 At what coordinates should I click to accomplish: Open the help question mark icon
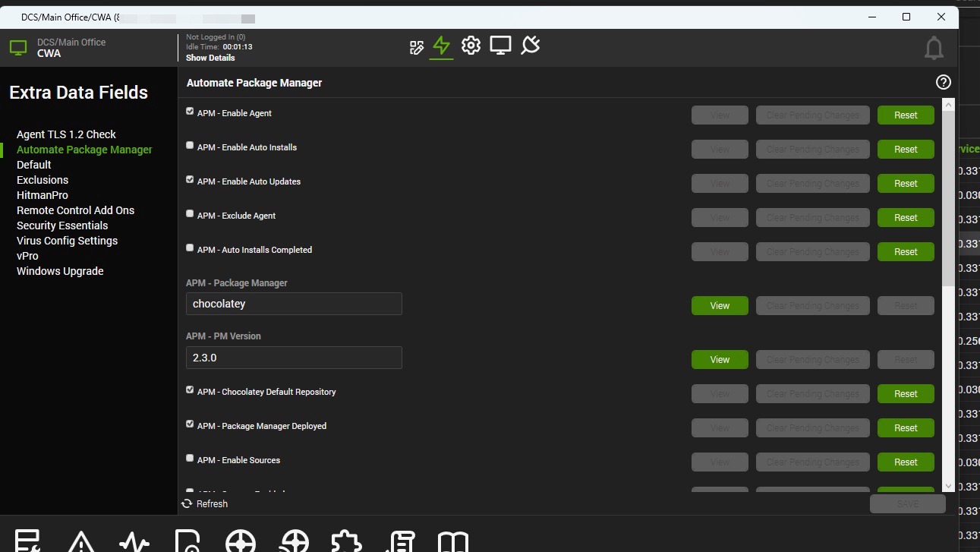click(943, 83)
